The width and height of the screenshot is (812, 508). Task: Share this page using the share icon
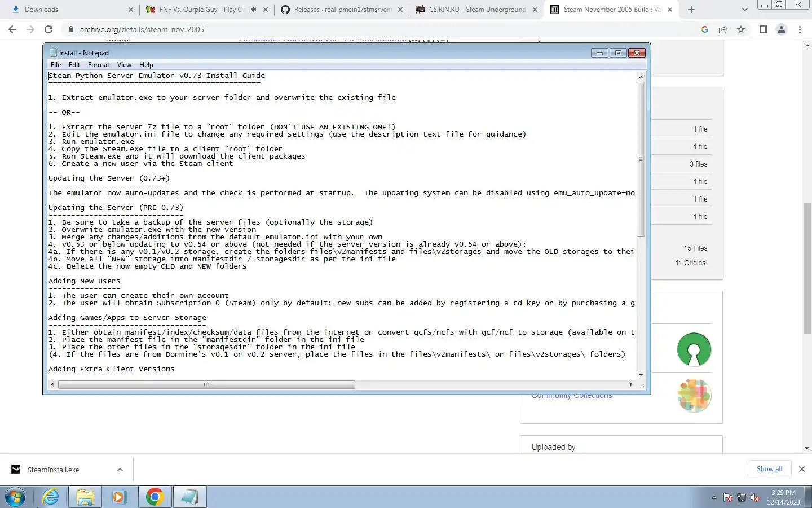pyautogui.click(x=723, y=29)
